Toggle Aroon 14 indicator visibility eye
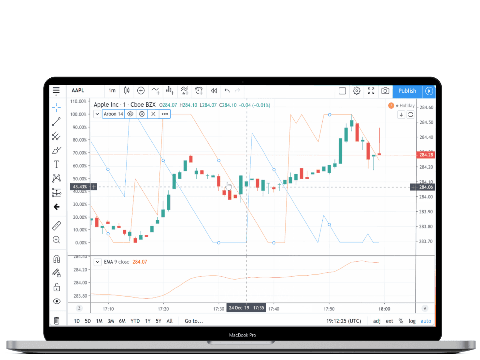 point(130,114)
